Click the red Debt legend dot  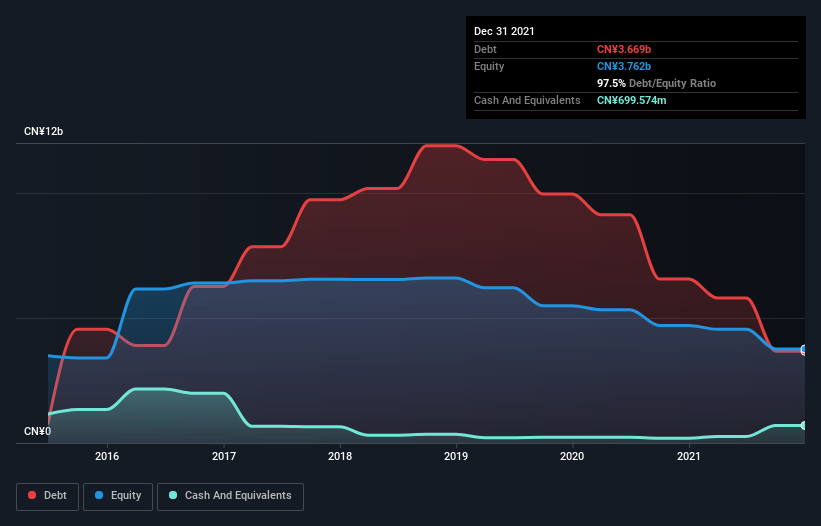tap(32, 495)
